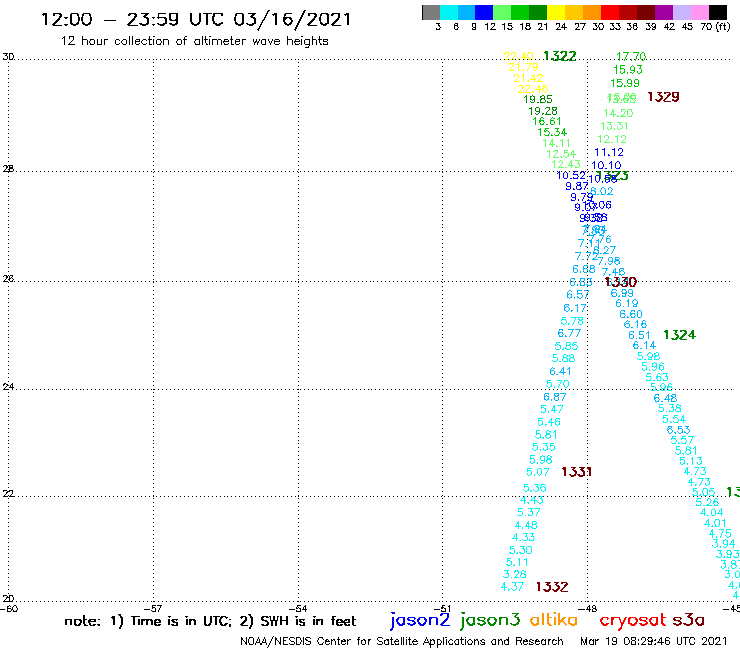This screenshot has width=740, height=650.
Task: Select the pink swatch in the legend
Action: coord(700,12)
